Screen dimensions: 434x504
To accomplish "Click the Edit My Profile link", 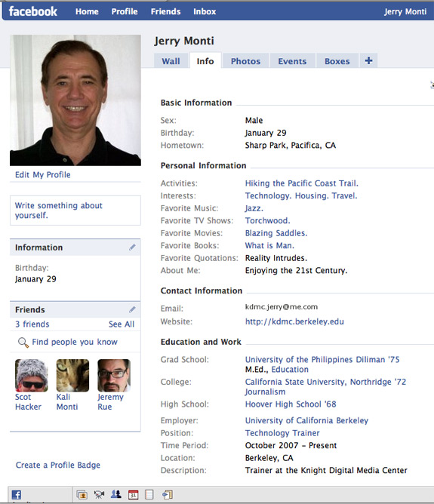I will point(43,174).
